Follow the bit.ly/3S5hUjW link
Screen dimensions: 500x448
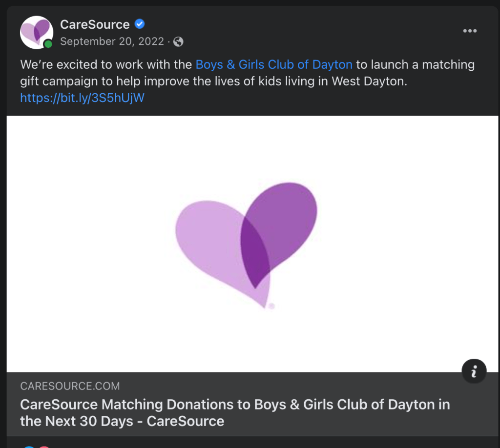click(82, 98)
